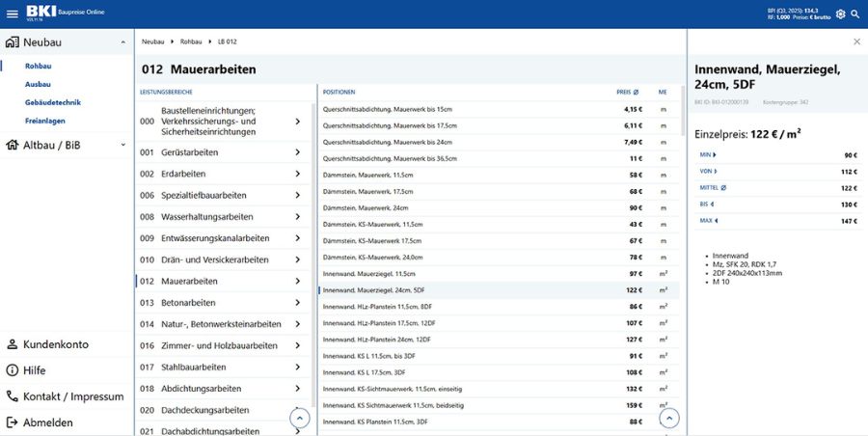Select 'Querschnittsabdichtung, Mauerwerk bis 15cm' row
The image size is (868, 436).
click(x=499, y=110)
